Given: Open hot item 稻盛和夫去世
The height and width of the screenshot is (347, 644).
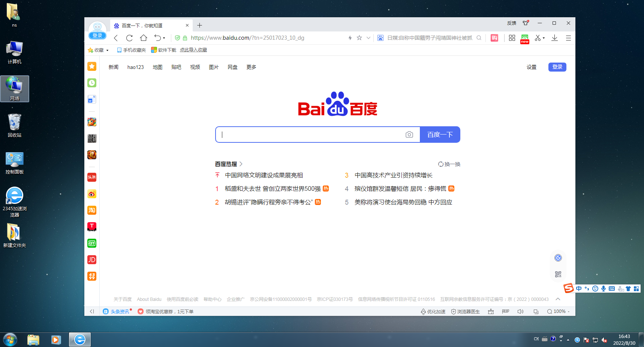Looking at the screenshot, I should click(x=273, y=188).
